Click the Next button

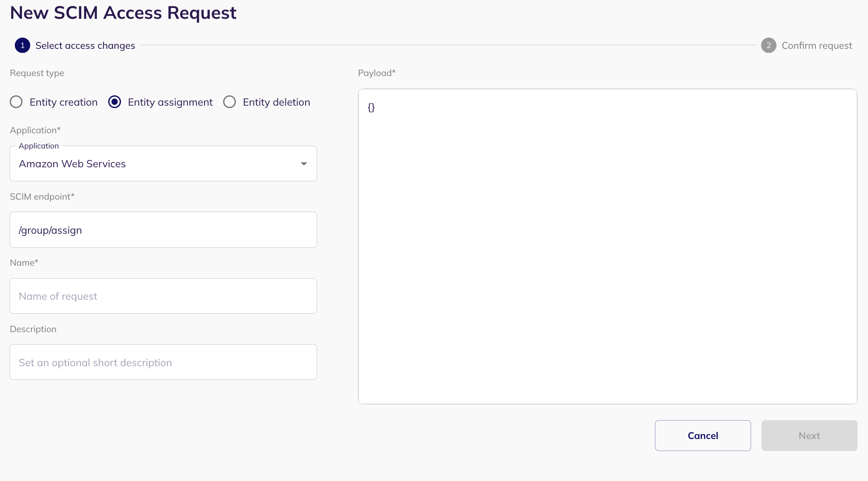809,436
